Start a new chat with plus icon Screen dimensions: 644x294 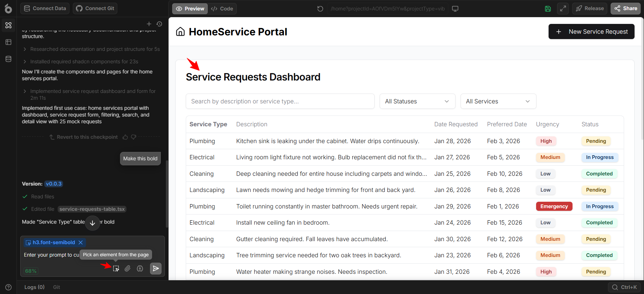click(149, 24)
